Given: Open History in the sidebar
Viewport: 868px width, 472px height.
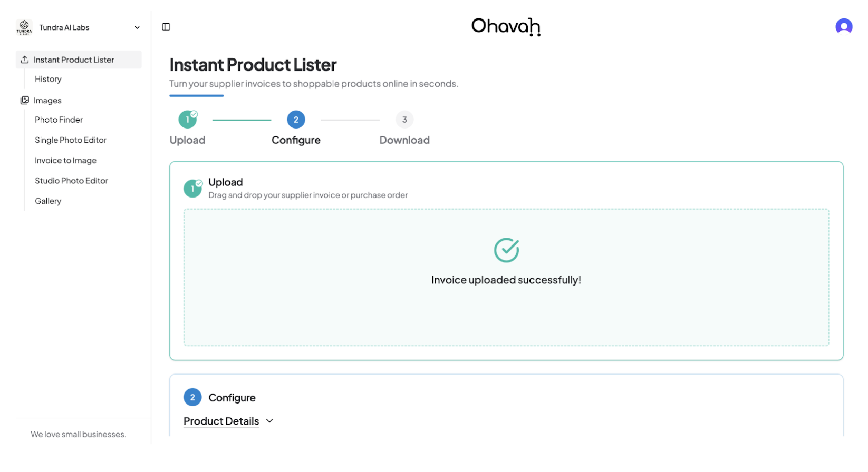Looking at the screenshot, I should pos(48,79).
